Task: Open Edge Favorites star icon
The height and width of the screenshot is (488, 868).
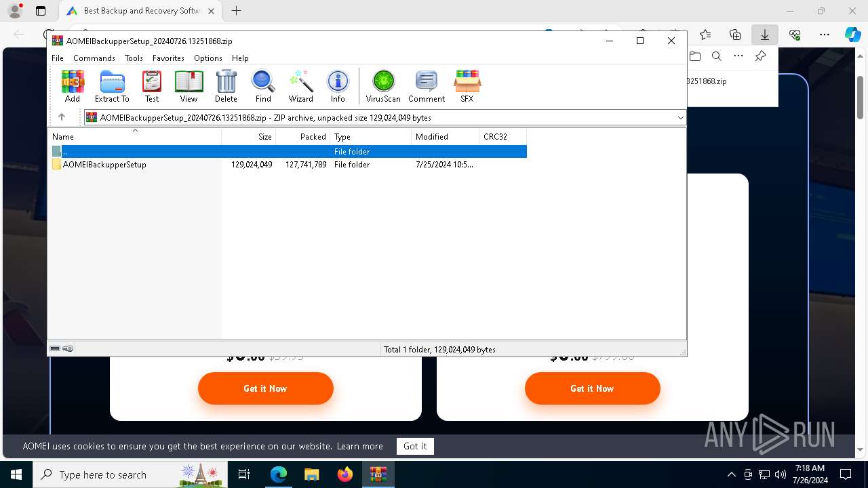Action: (705, 35)
